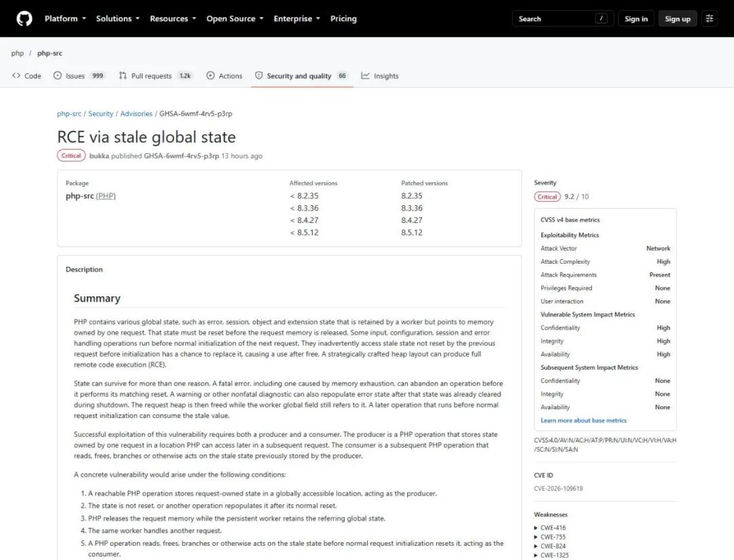Click the Security shield icon
Screen dimensions: 734x560
[258, 75]
